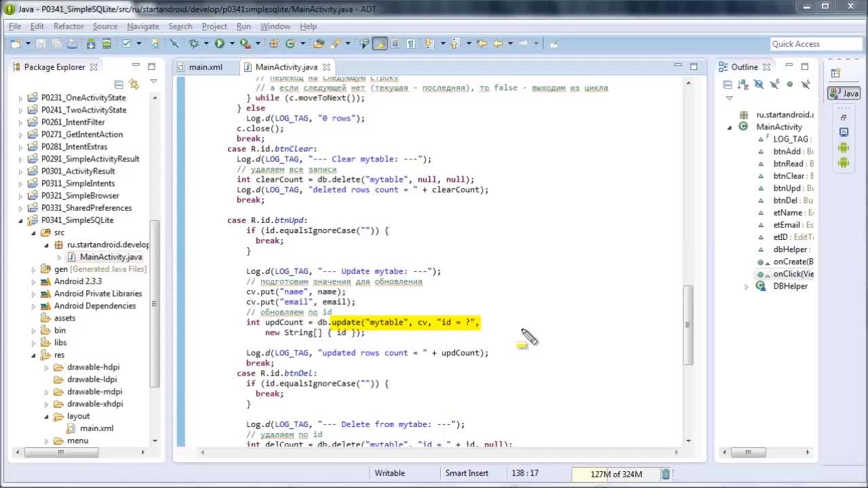Screen dimensions: 868x488
Task: Minimize the Package Explorer panel
Action: 136,66
